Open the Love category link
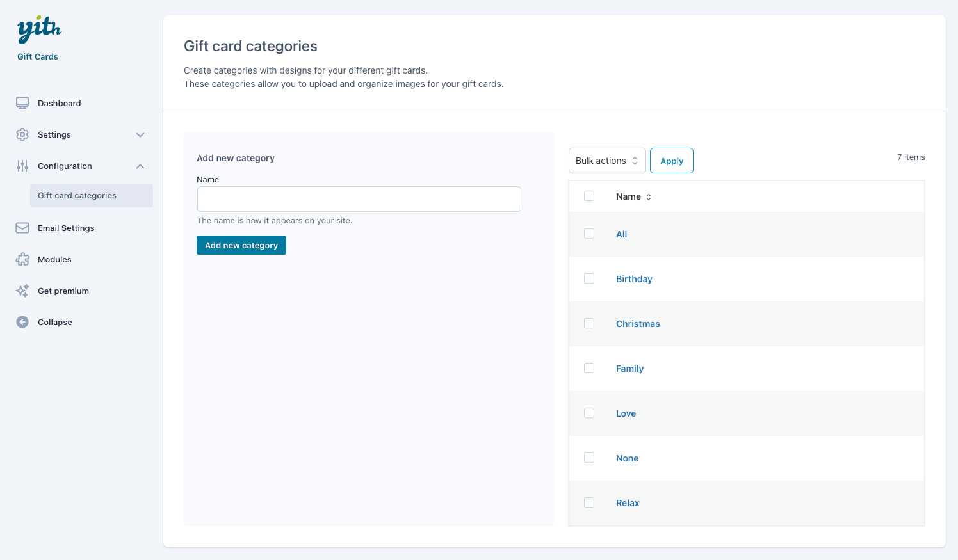Viewport: 958px width, 560px height. (x=626, y=413)
